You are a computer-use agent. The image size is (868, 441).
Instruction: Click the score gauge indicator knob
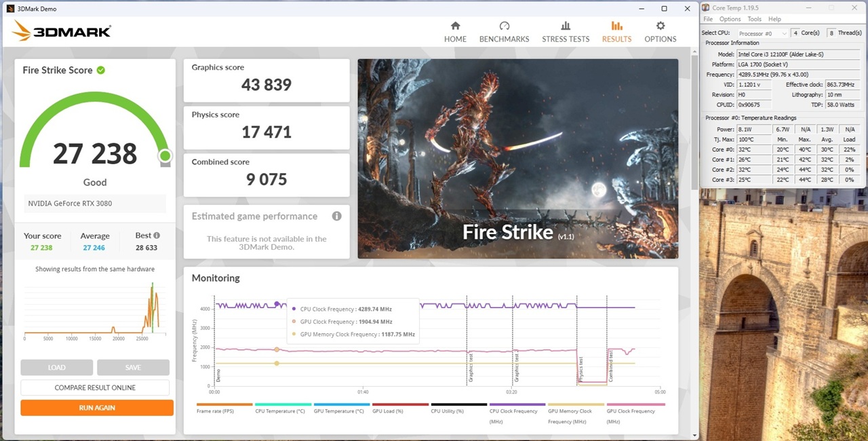click(x=165, y=157)
